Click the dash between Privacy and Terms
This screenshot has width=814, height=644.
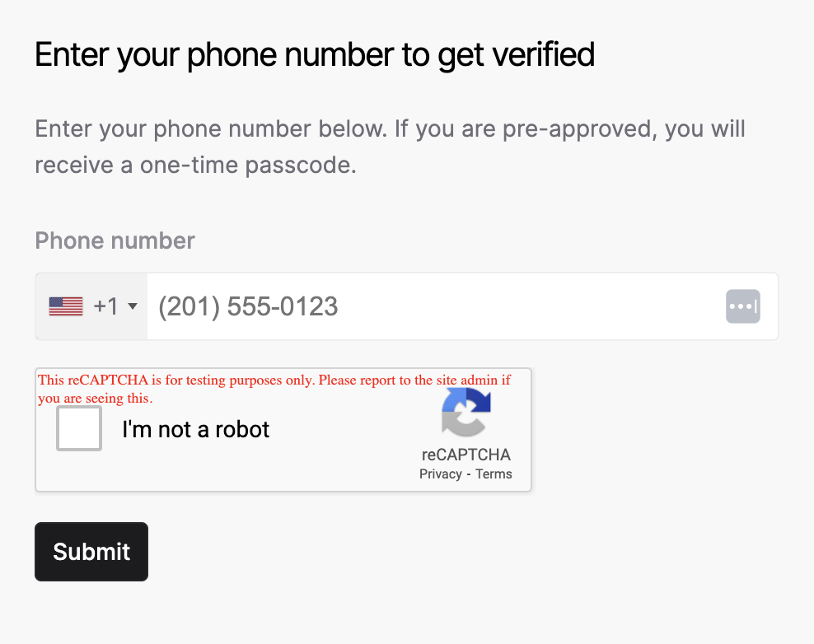[x=469, y=474]
